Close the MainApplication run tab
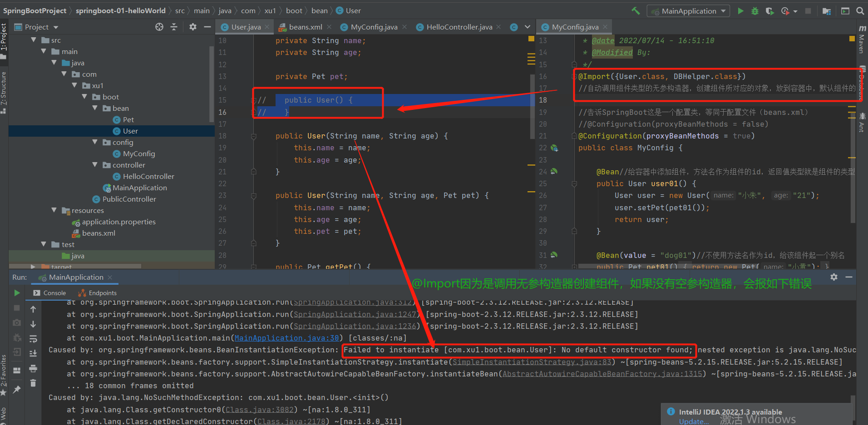Screen dimensions: 868x425 110,277
